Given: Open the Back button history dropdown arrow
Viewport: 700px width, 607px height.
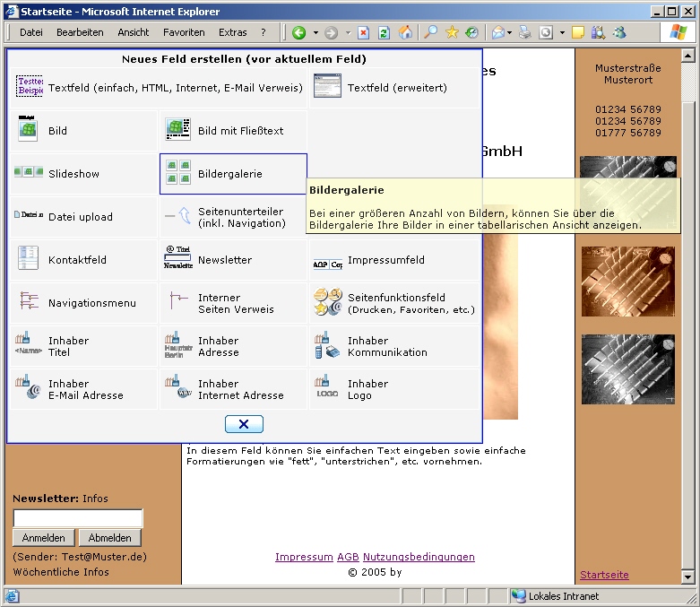Looking at the screenshot, I should 314,32.
